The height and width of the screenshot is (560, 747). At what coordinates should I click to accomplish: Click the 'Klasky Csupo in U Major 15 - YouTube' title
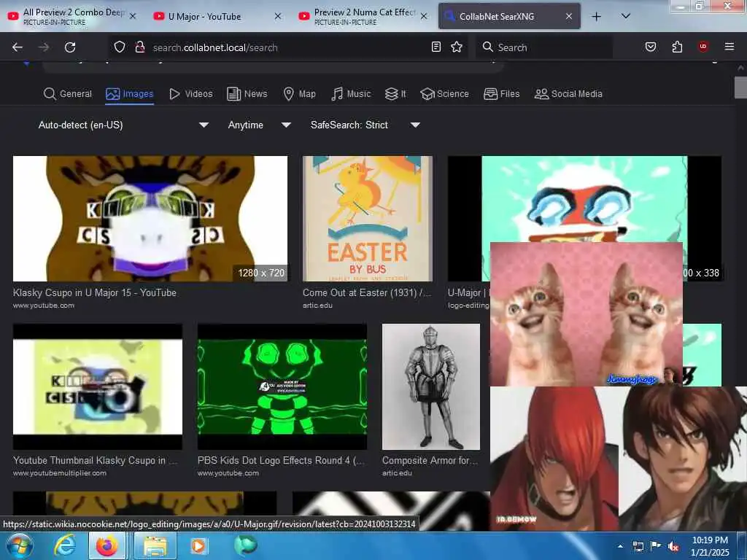coord(94,293)
